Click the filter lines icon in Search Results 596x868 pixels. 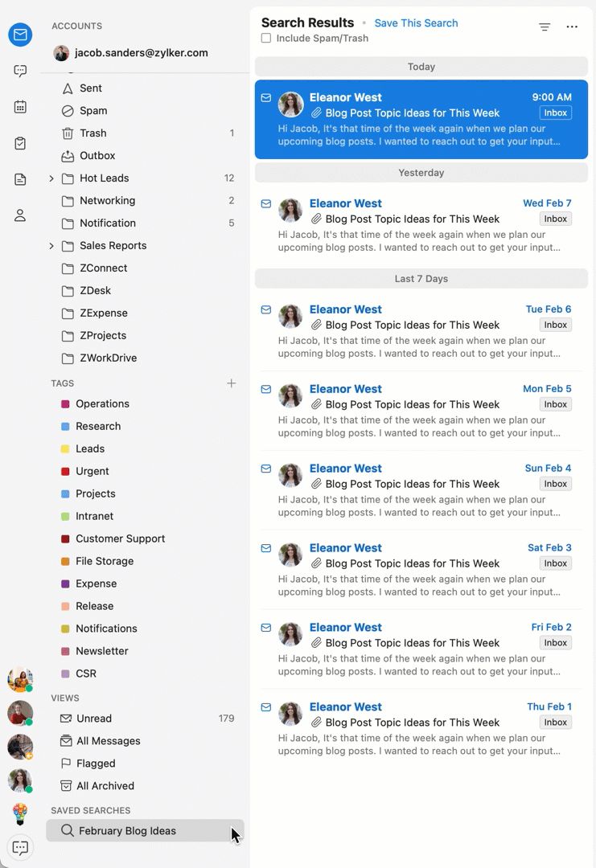pyautogui.click(x=545, y=27)
